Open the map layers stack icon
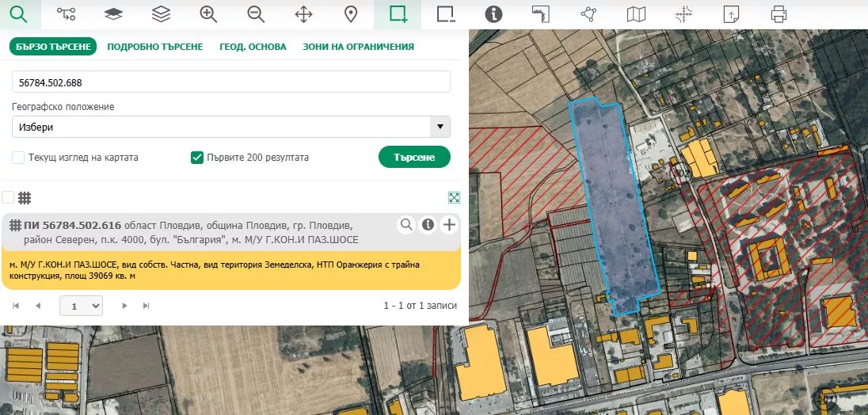This screenshot has width=868, height=415. 161,13
